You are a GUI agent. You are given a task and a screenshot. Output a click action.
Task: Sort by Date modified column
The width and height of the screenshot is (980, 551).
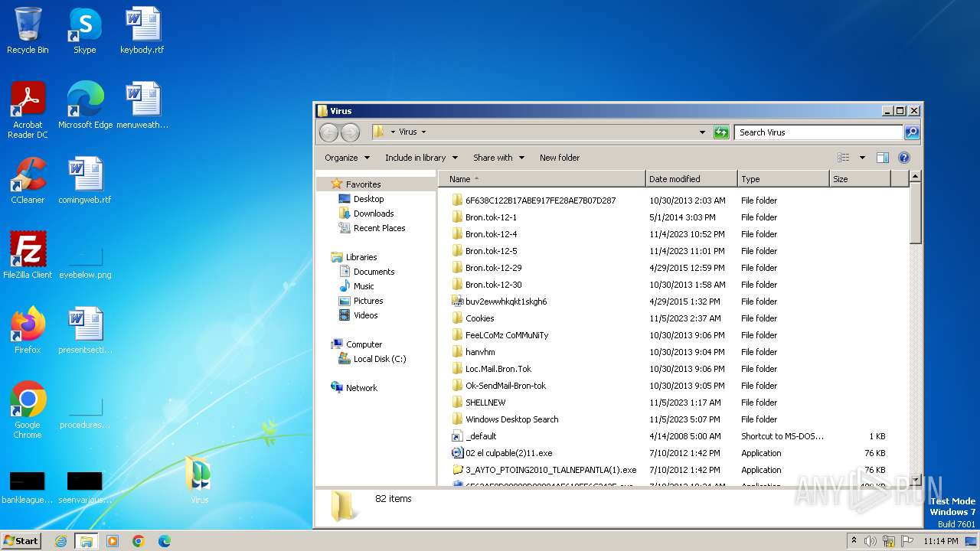click(691, 179)
